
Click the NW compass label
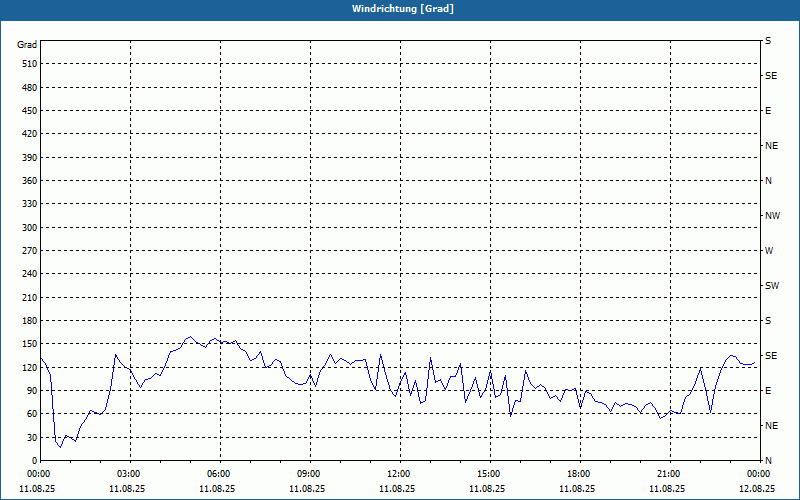(772, 216)
